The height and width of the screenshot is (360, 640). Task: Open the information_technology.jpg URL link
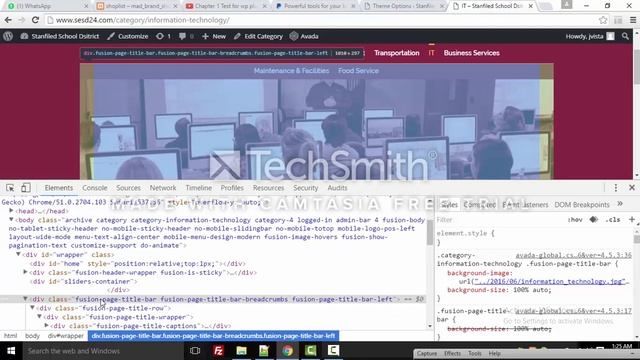coord(550,281)
